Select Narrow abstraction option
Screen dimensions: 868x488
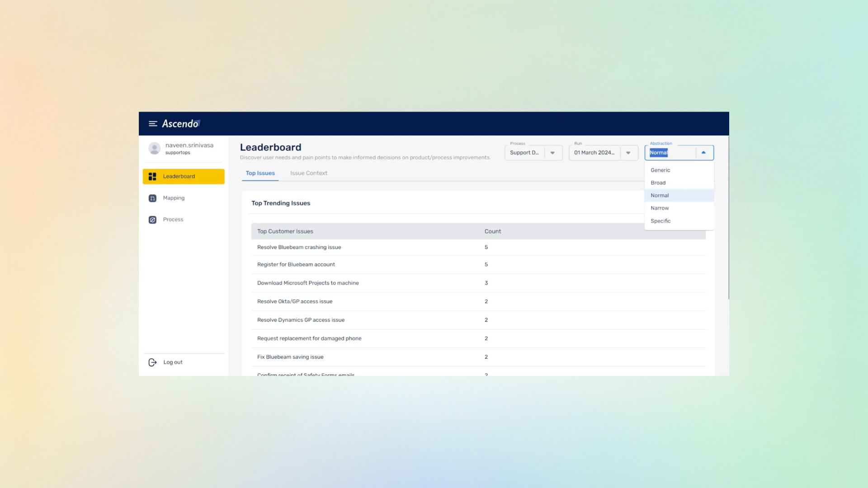[x=660, y=208]
